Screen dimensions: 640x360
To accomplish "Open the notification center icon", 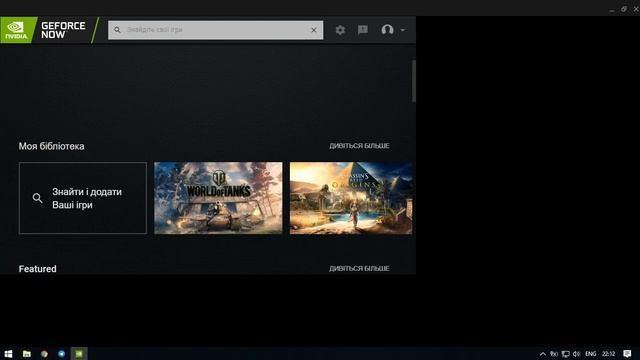I will click(627, 354).
